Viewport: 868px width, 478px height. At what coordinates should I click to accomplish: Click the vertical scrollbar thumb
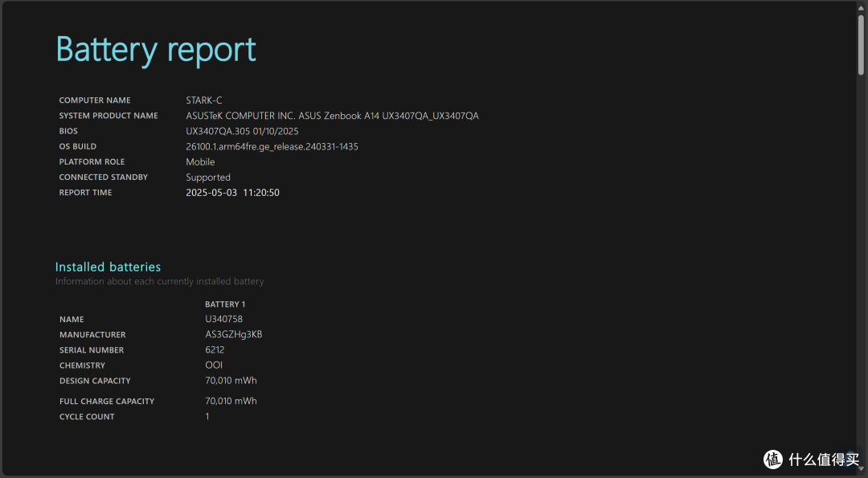(x=861, y=44)
